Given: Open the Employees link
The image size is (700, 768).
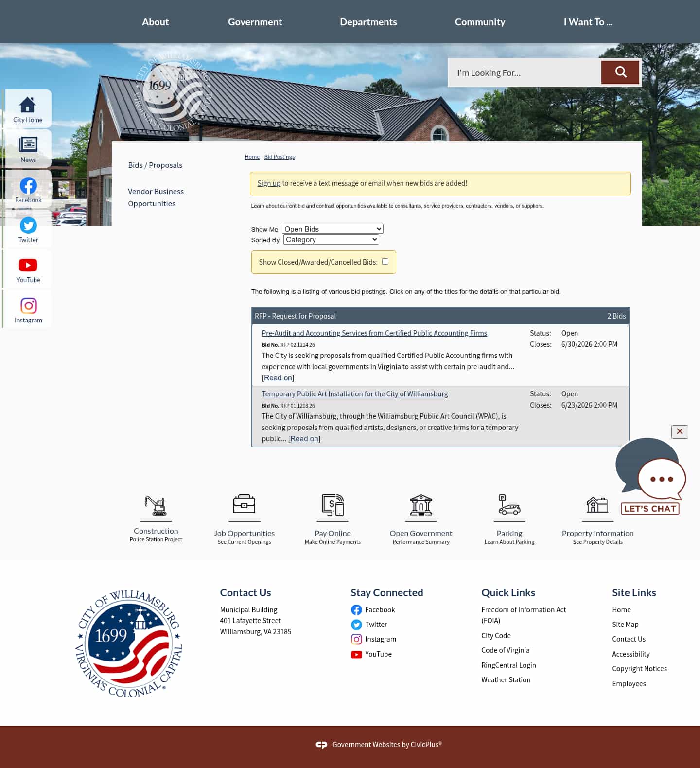Looking at the screenshot, I should click(x=629, y=684).
